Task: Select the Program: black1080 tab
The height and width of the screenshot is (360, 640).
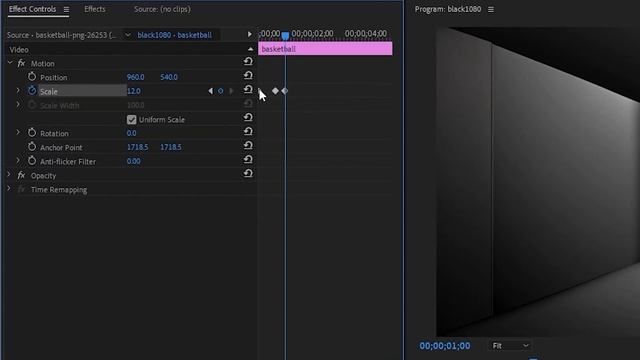Action: click(x=448, y=9)
